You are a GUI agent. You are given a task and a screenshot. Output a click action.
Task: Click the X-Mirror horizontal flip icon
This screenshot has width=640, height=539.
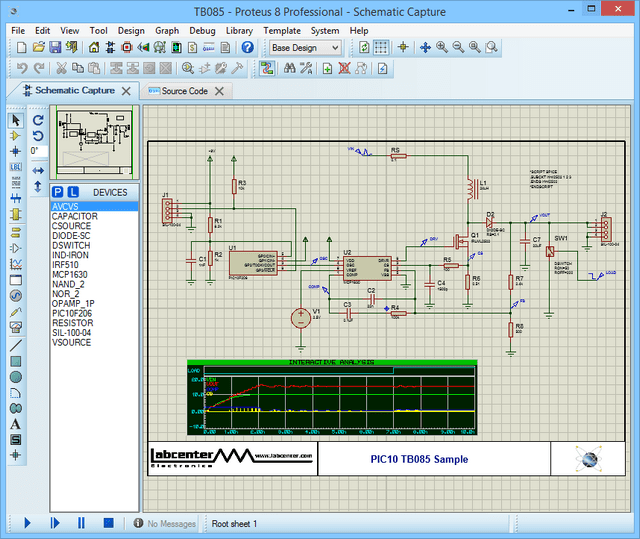pos(38,170)
